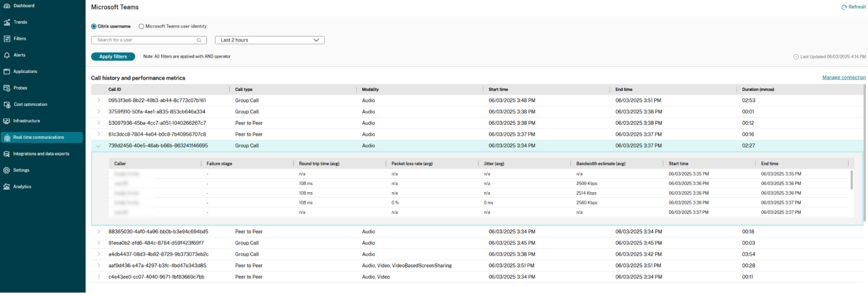This screenshot has height=293, width=868.
Task: Select Microsoft Teams user identity option
Action: tap(141, 27)
